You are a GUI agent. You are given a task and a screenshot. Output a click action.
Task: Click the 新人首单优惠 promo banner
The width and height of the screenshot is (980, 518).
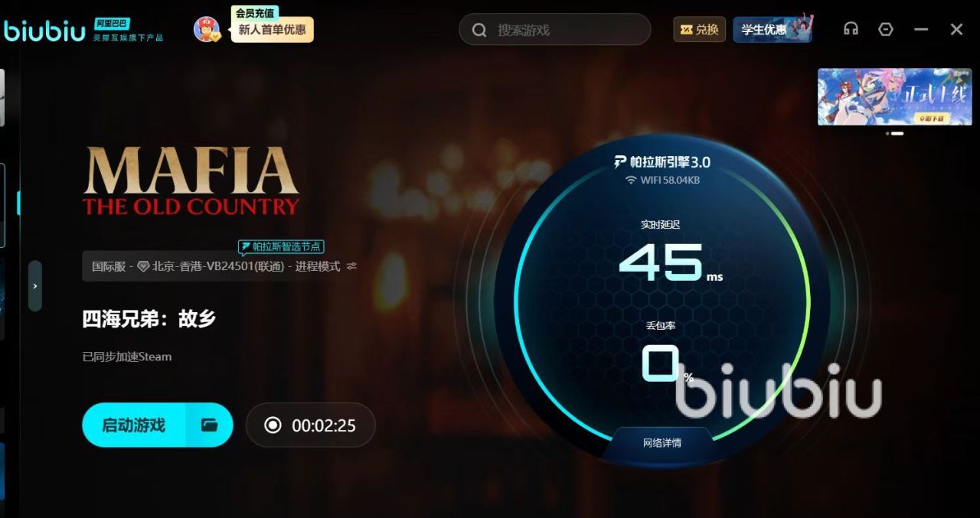[272, 30]
